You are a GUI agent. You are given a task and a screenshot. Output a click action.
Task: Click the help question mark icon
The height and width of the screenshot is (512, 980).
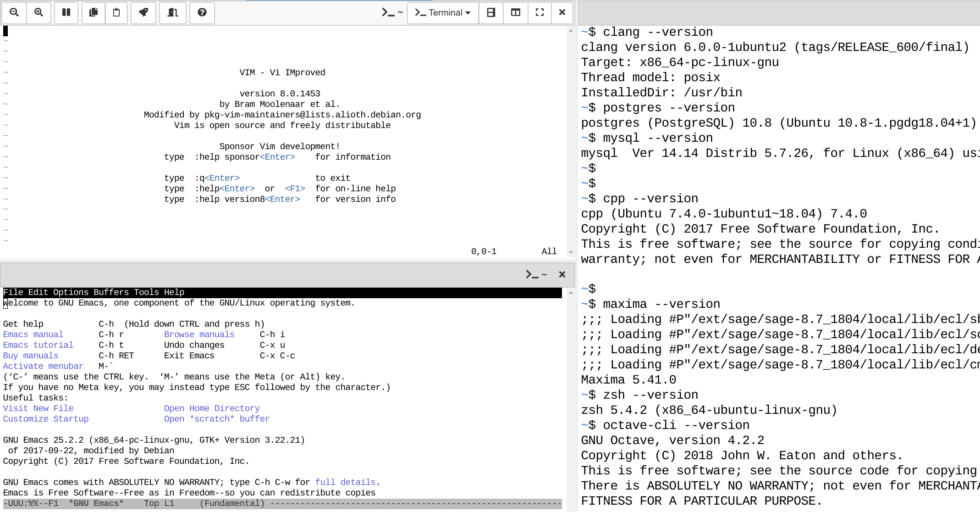pyautogui.click(x=202, y=11)
